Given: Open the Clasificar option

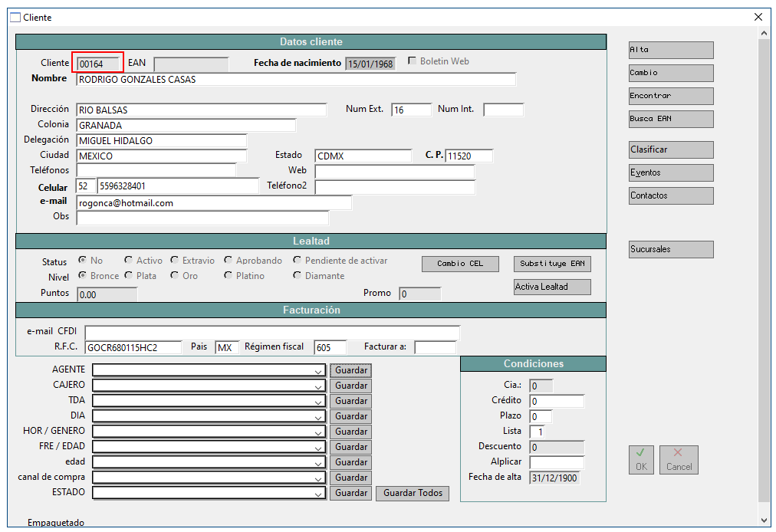Looking at the screenshot, I should 671,149.
